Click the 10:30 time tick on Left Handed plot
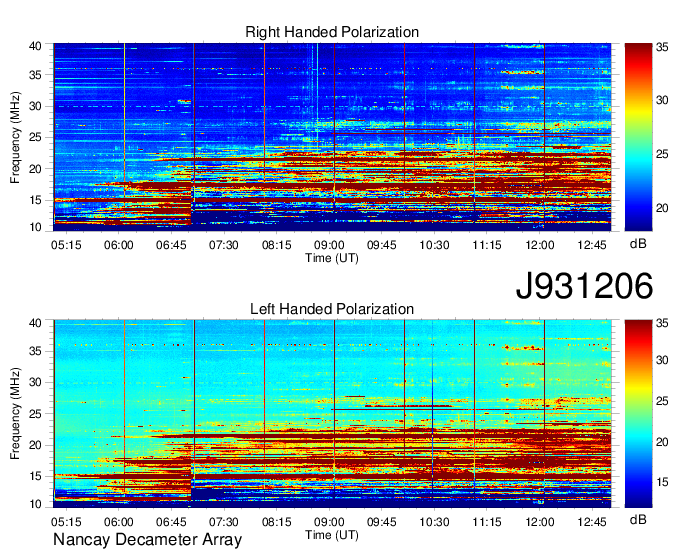The image size is (680, 552). tap(434, 522)
